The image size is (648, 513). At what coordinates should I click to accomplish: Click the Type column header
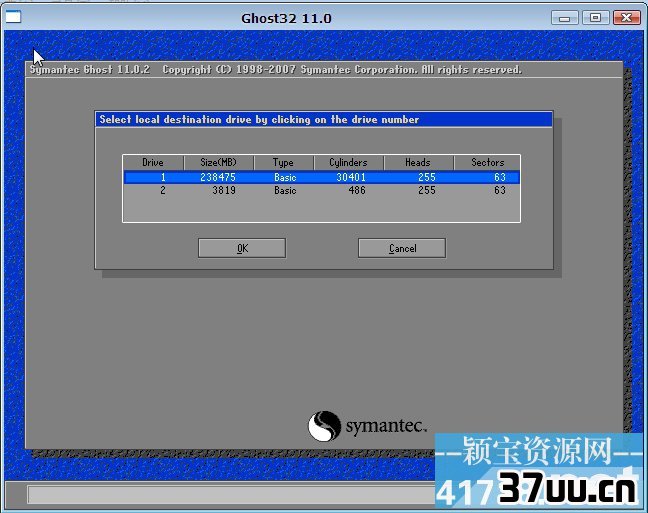click(x=284, y=162)
